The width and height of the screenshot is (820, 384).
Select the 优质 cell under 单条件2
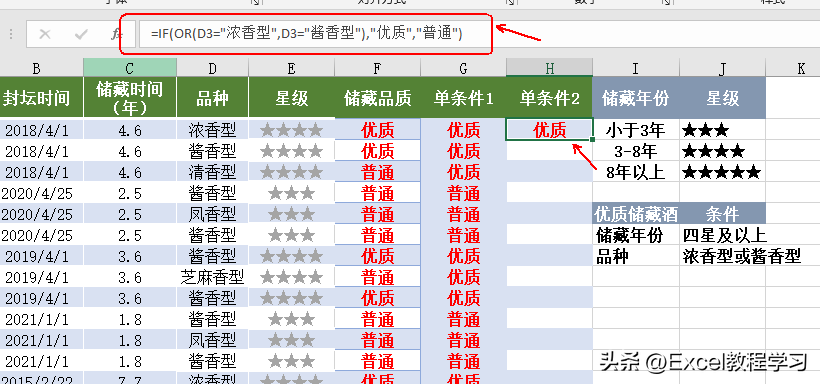[549, 129]
